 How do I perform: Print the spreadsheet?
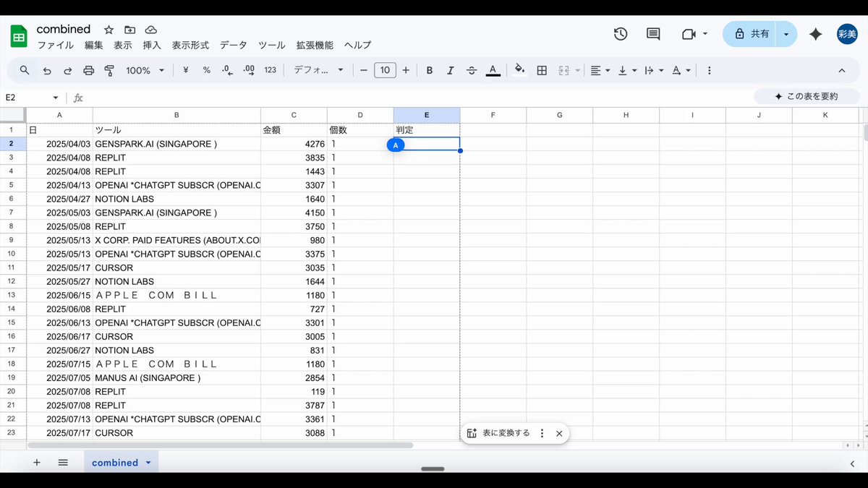point(89,70)
